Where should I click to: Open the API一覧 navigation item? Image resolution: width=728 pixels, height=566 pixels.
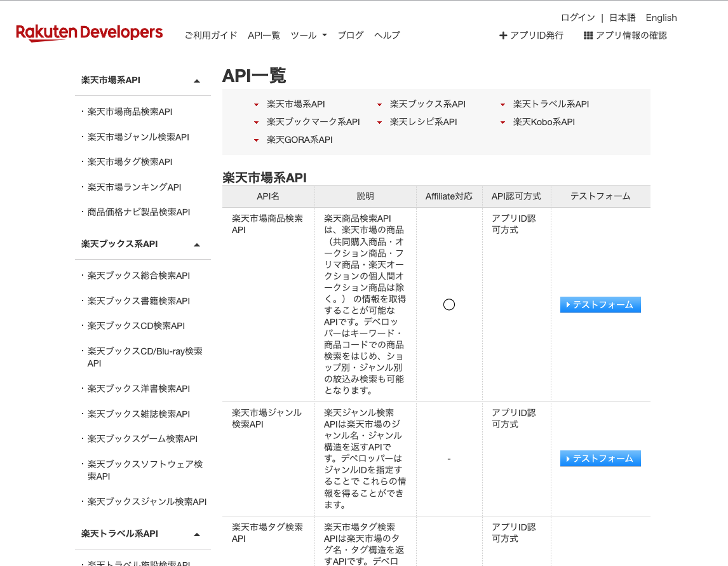point(264,36)
